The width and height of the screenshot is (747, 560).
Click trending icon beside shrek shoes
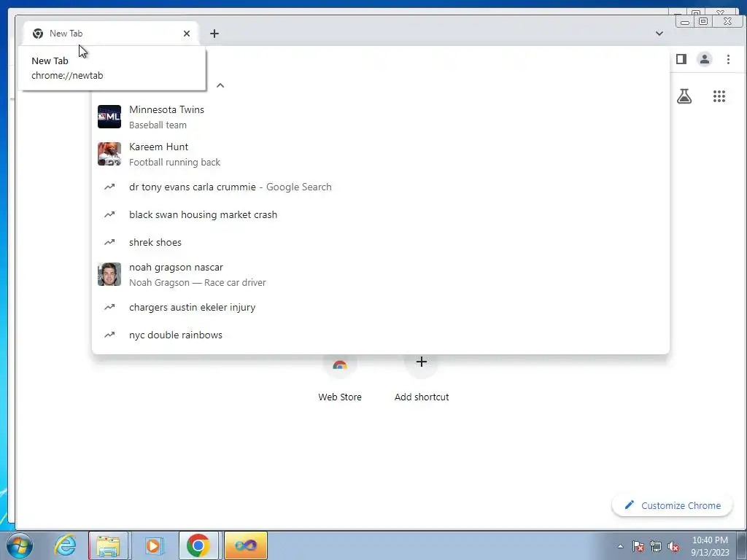109,242
